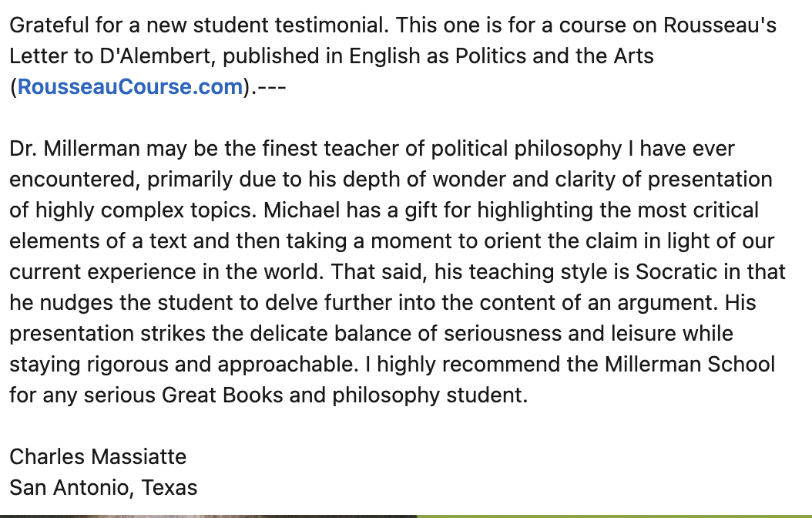Click the phrase seriousness and leisure
The height and width of the screenshot is (518, 812).
pyautogui.click(x=560, y=333)
